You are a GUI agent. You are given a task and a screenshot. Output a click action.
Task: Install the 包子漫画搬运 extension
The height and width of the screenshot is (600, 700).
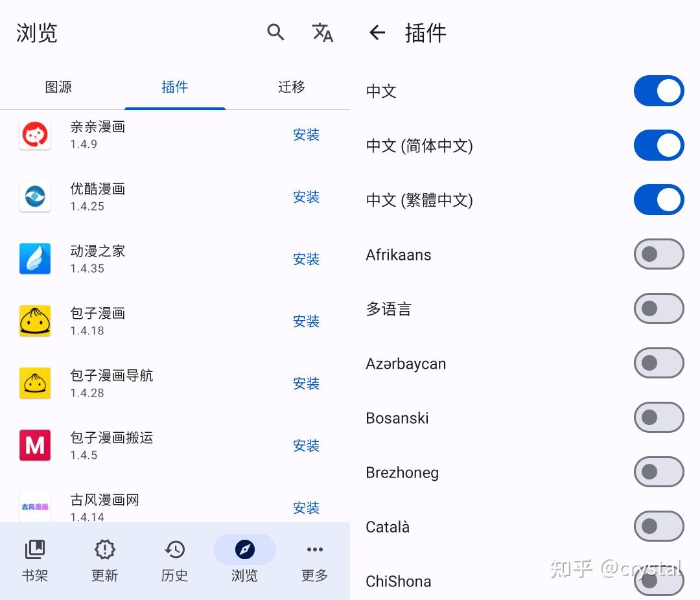[x=306, y=445]
